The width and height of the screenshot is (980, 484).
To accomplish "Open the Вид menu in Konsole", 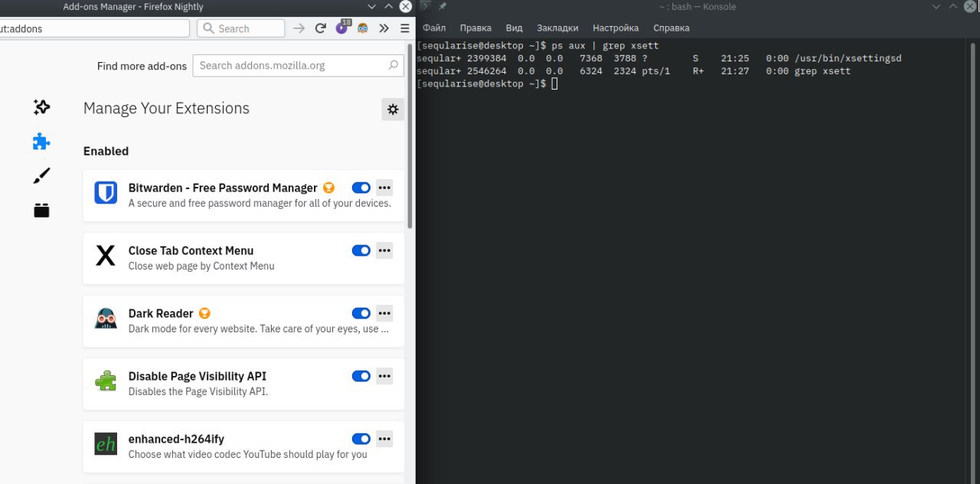I will pos(514,28).
